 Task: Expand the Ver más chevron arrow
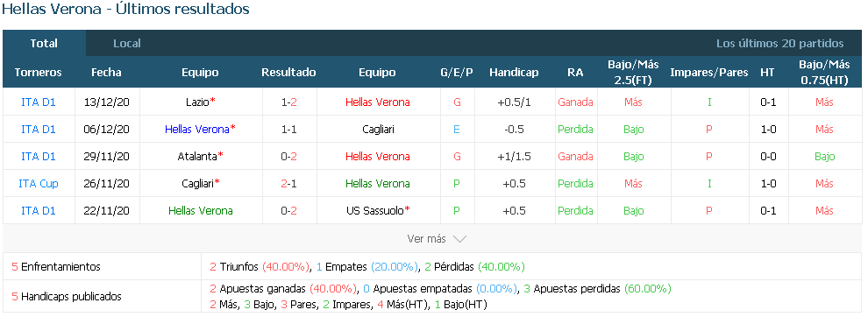pyautogui.click(x=459, y=239)
